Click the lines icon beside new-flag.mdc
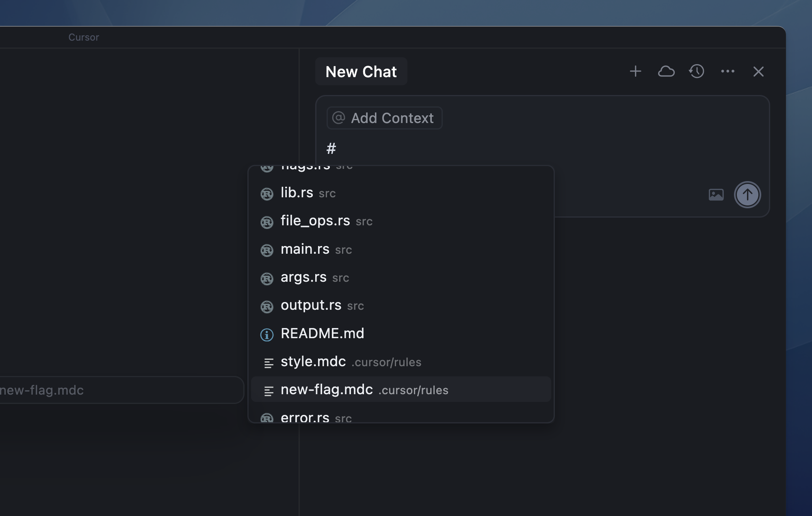 click(269, 391)
